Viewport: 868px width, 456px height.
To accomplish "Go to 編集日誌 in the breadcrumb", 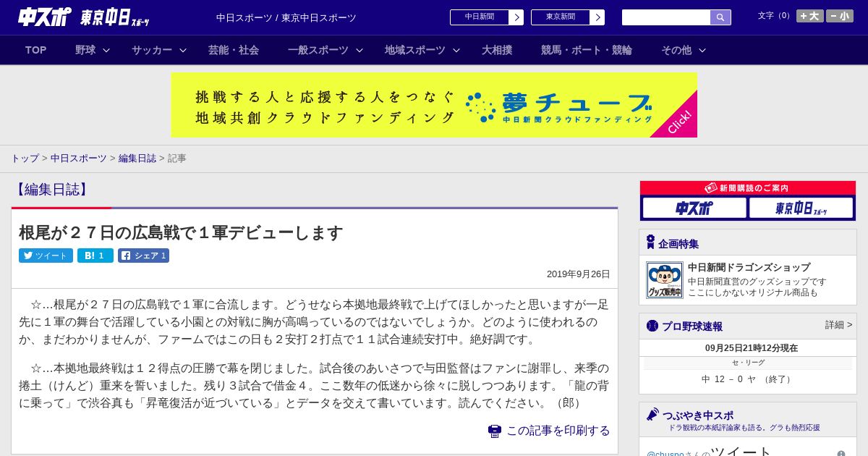I will coord(137,158).
